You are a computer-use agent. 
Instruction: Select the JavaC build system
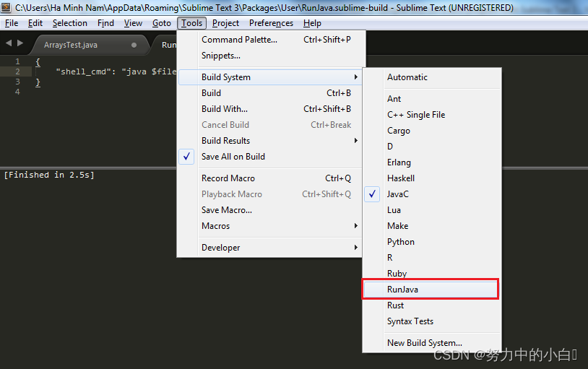tap(432, 194)
